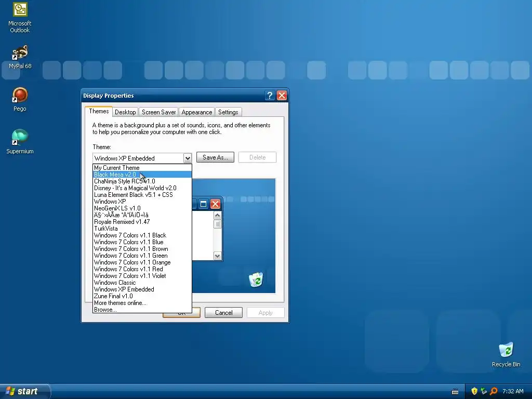Choose Royale Remixed v1.47 theme
The width and height of the screenshot is (532, 399).
pos(142,222)
